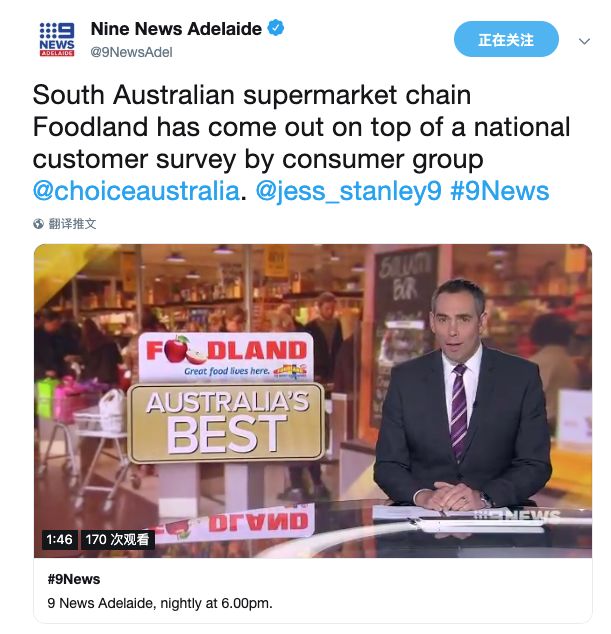Click the Foodland logo in the video
The width and height of the screenshot is (611, 634).
tap(226, 357)
